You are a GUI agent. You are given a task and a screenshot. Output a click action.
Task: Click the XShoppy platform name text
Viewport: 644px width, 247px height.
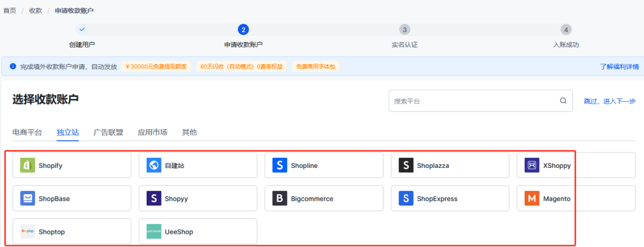pyautogui.click(x=557, y=166)
